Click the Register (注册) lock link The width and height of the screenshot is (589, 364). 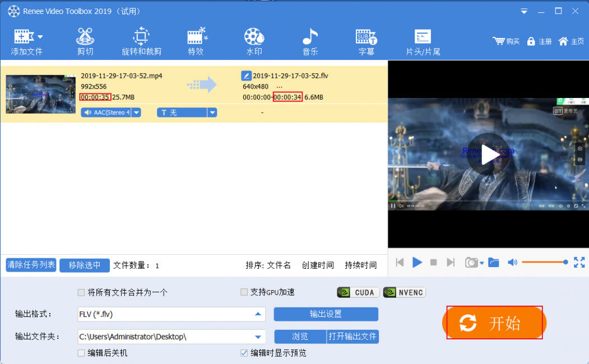click(x=539, y=41)
